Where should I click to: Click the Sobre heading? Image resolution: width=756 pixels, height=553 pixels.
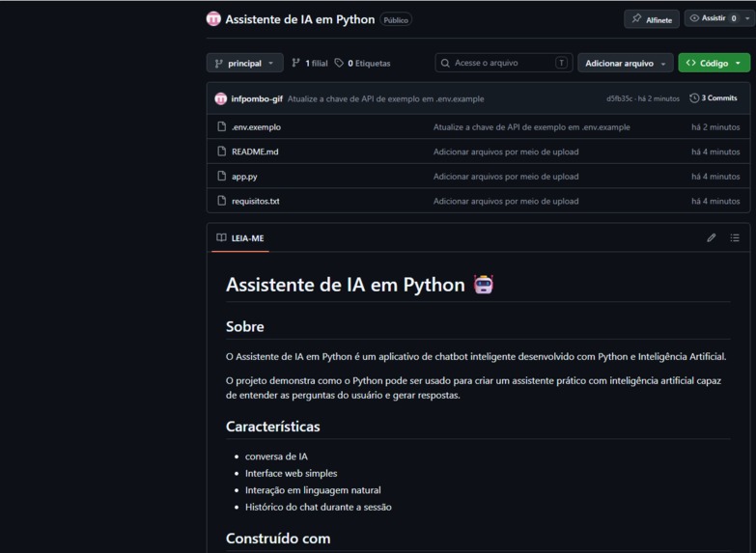click(x=245, y=327)
